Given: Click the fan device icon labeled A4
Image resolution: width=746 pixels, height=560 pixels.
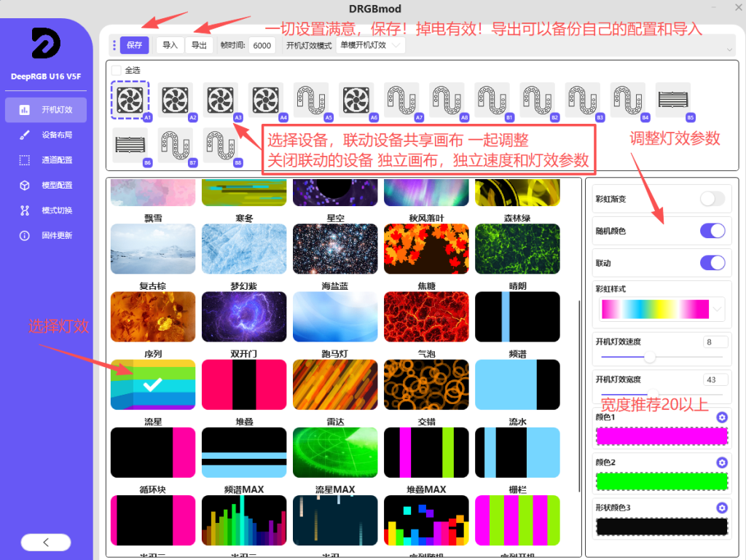Looking at the screenshot, I should point(265,100).
